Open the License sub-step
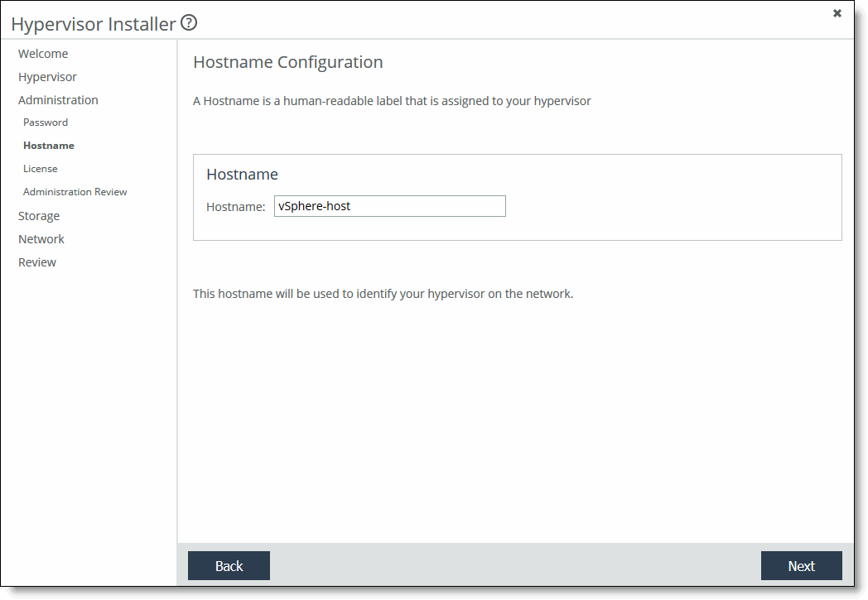This screenshot has height=600, width=868. [x=41, y=169]
